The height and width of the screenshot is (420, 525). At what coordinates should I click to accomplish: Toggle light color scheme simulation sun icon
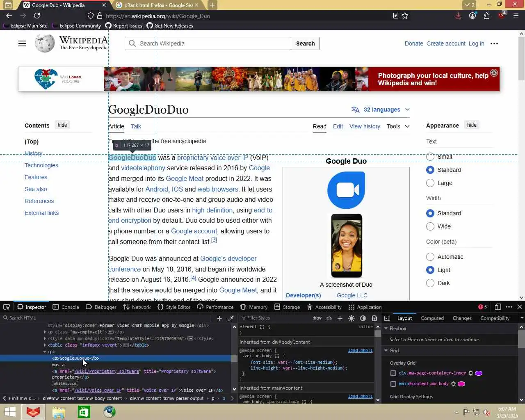pyautogui.click(x=352, y=318)
